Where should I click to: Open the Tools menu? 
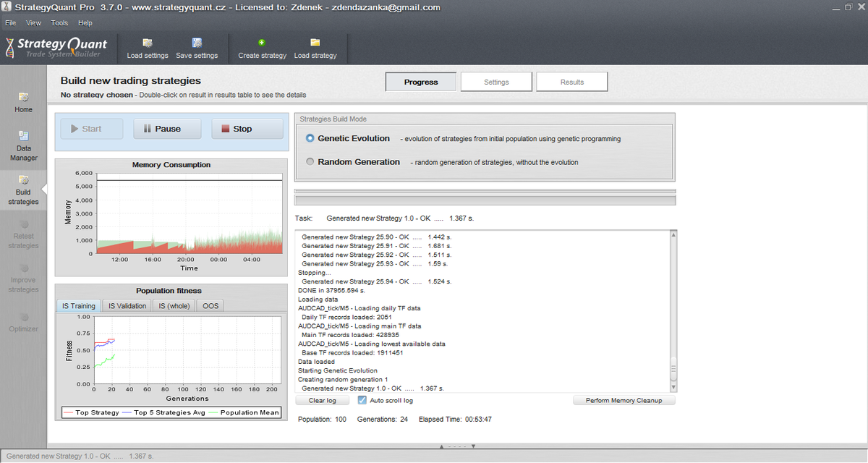coord(60,23)
